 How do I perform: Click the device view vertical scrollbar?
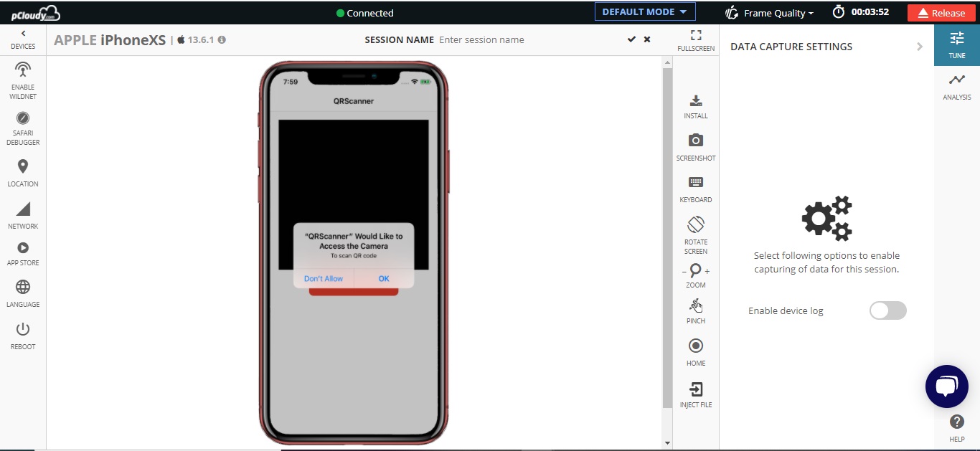pos(667,239)
